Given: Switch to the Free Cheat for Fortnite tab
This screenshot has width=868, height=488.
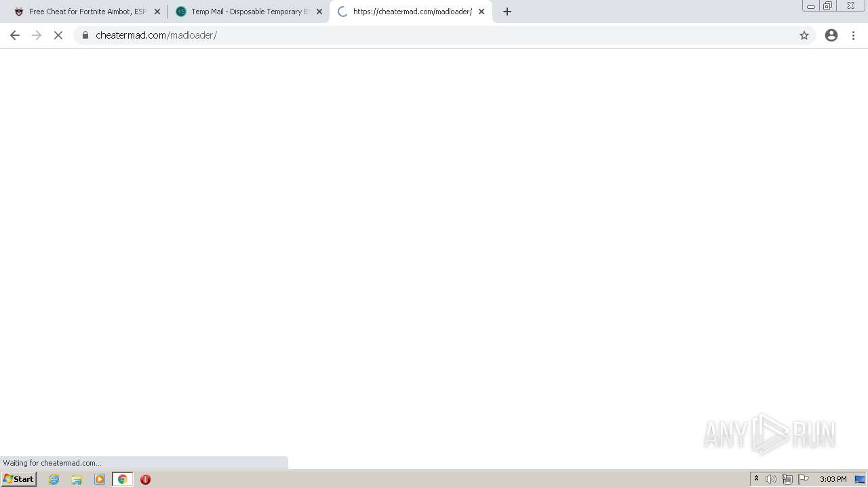Looking at the screenshot, I should (x=87, y=12).
